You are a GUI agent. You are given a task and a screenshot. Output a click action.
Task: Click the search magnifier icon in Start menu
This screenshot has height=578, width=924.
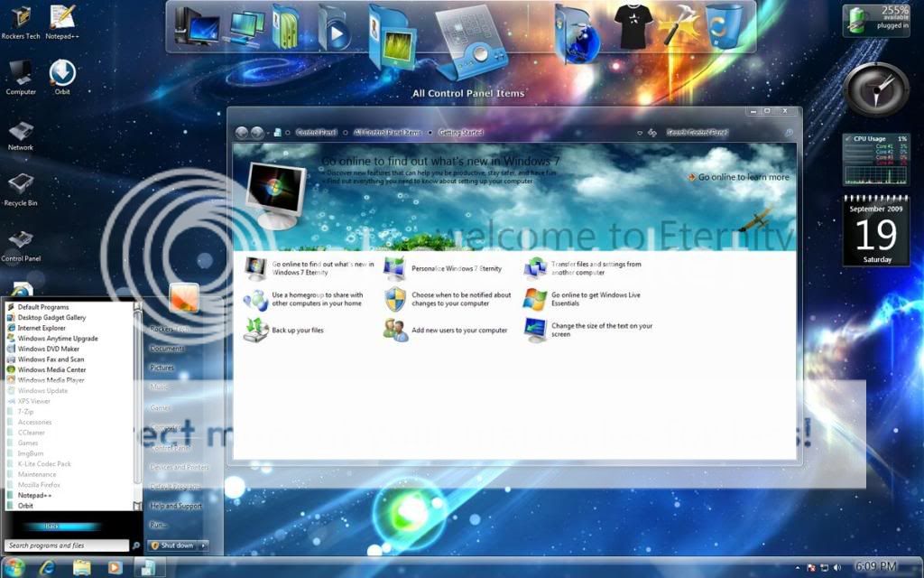click(136, 545)
